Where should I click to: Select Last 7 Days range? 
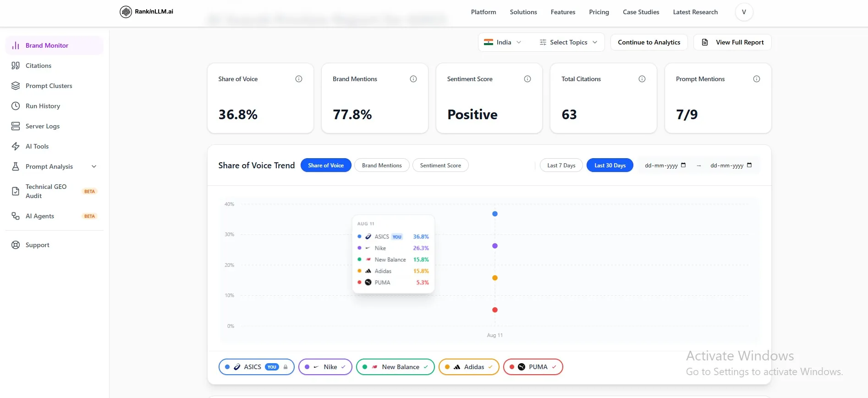coord(561,166)
